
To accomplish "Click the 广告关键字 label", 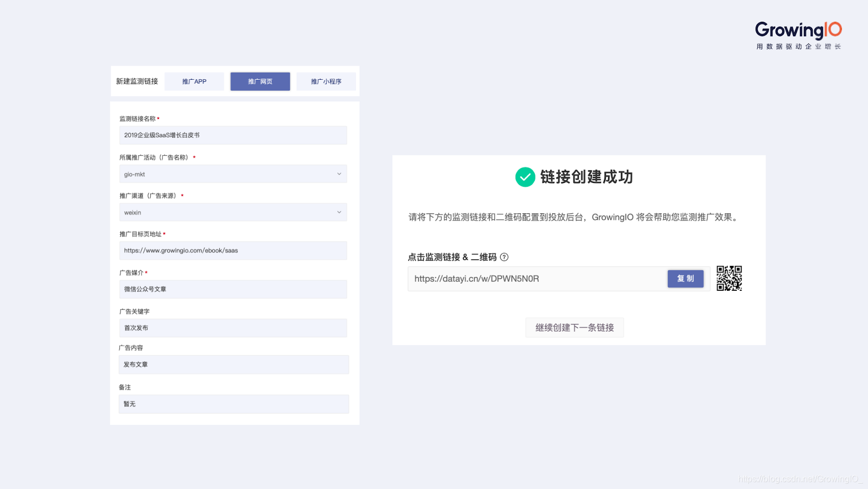I will [135, 312].
